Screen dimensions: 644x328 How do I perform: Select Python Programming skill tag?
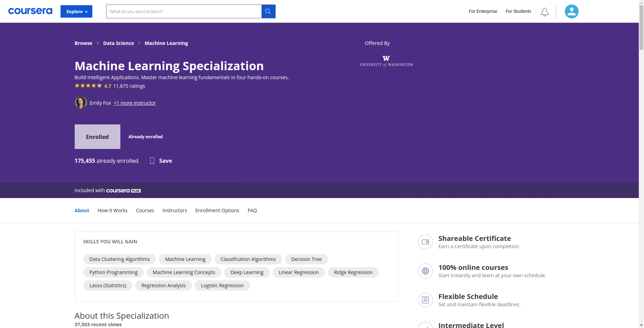(113, 272)
